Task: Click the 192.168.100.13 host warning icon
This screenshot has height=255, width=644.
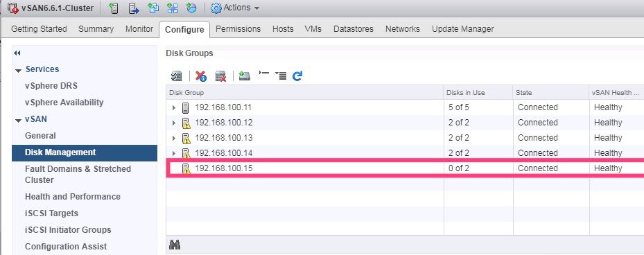Action: pyautogui.click(x=186, y=139)
